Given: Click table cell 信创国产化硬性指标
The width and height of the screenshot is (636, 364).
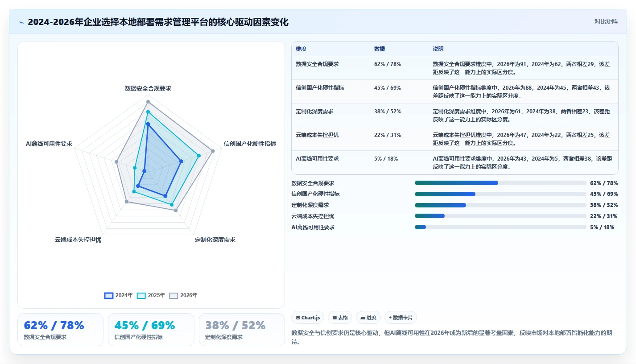Looking at the screenshot, I should [x=320, y=88].
